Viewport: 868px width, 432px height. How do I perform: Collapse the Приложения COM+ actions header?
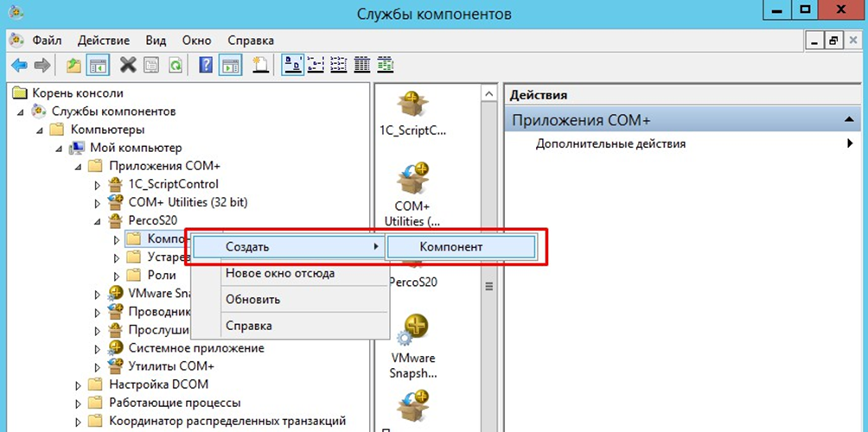(x=848, y=119)
